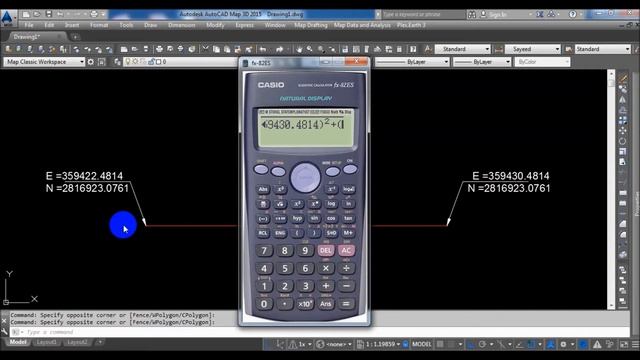Open table style Standard dropdown at far right
This screenshot has height=360, width=640.
click(x=603, y=49)
